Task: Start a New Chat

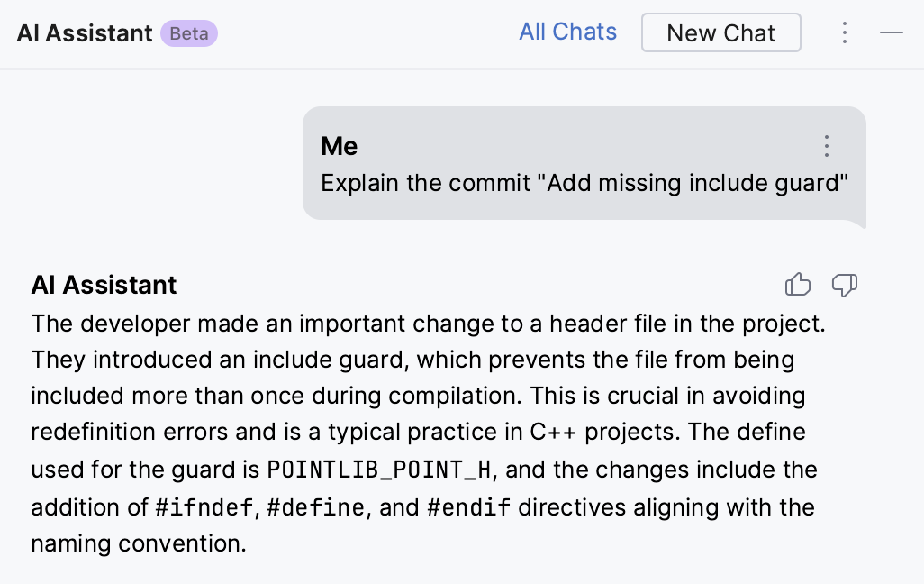Action: click(720, 32)
